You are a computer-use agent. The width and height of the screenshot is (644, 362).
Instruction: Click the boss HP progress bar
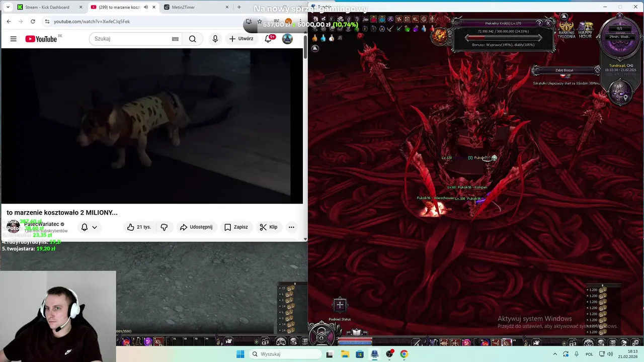503,38
